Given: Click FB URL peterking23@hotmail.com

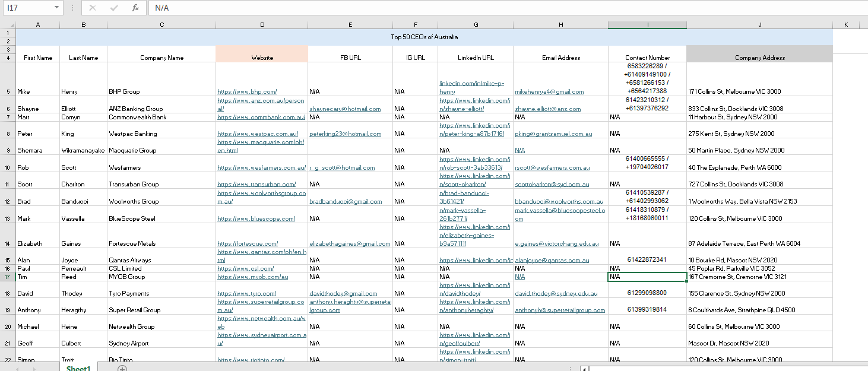Looking at the screenshot, I should pyautogui.click(x=345, y=134).
